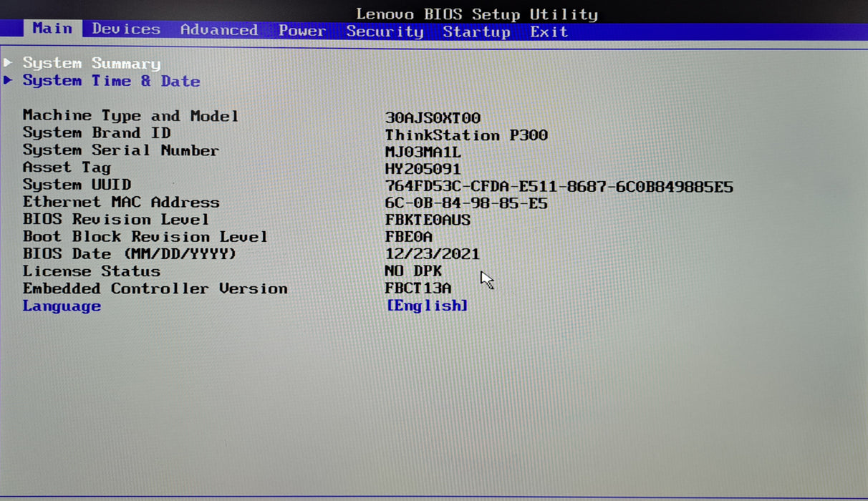Image resolution: width=868 pixels, height=501 pixels.
Task: Click the System Serial Number label
Action: click(120, 150)
